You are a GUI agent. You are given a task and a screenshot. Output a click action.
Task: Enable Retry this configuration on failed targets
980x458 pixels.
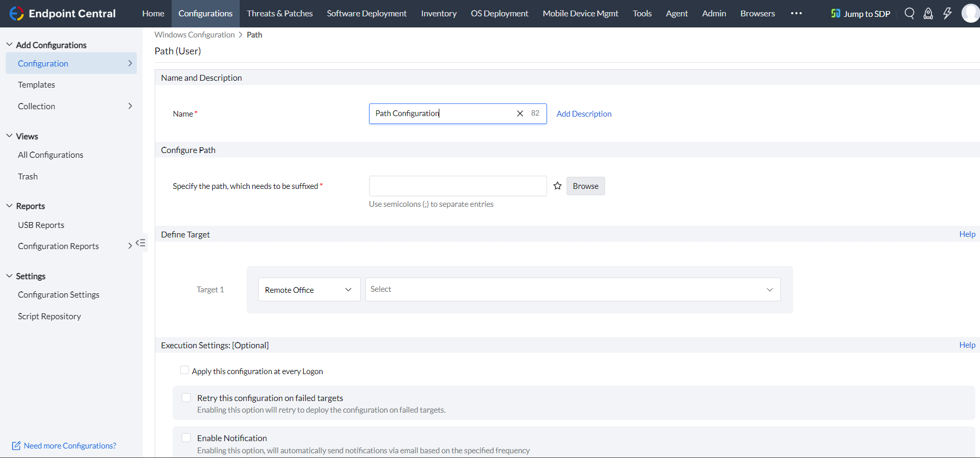(186, 397)
